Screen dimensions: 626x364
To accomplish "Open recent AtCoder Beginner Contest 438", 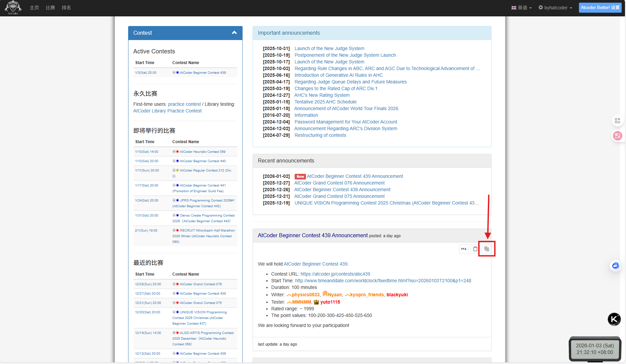I will 203,294.
